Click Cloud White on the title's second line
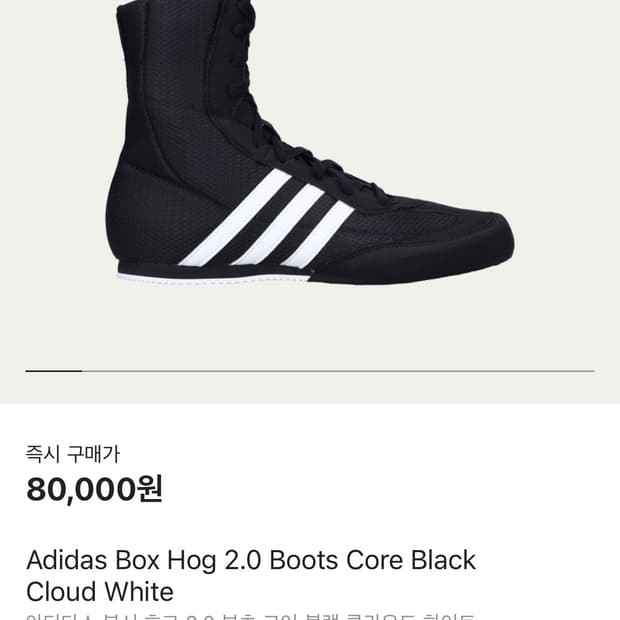620x620 pixels. click(99, 591)
